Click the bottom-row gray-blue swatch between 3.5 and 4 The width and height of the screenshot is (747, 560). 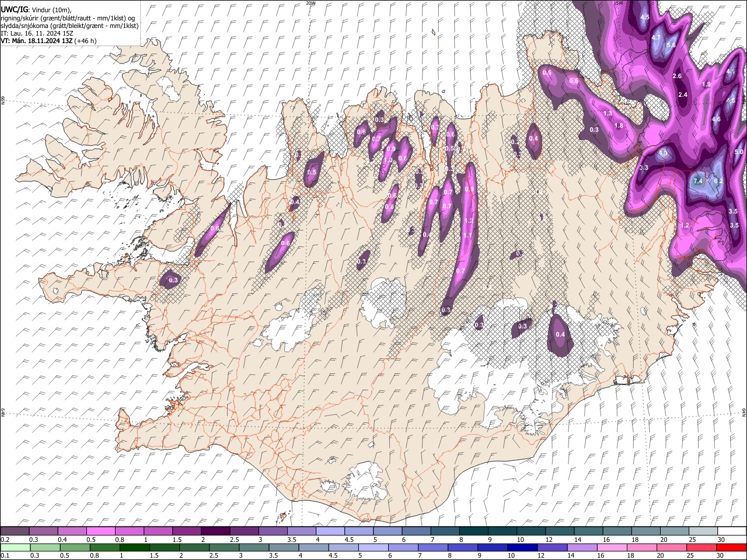[x=284, y=547]
